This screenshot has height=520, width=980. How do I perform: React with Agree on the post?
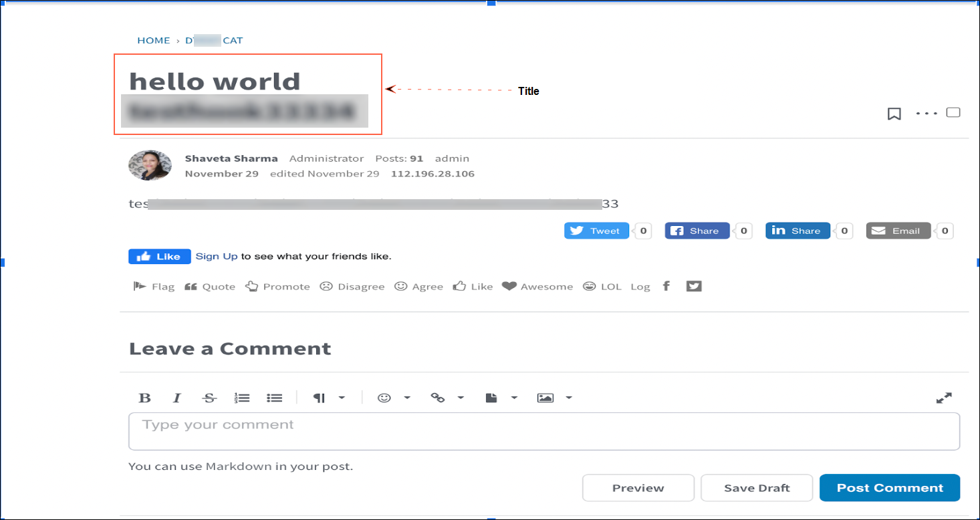click(x=419, y=287)
